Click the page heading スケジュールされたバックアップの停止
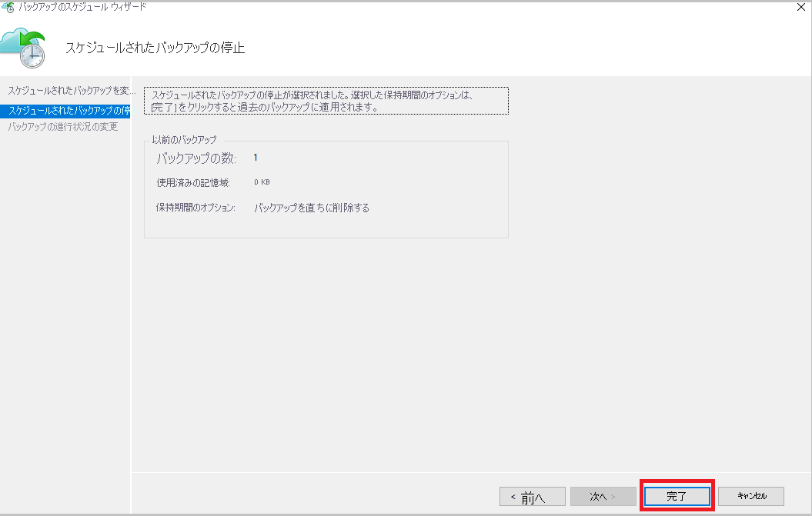Image resolution: width=812 pixels, height=516 pixels. pos(155,48)
